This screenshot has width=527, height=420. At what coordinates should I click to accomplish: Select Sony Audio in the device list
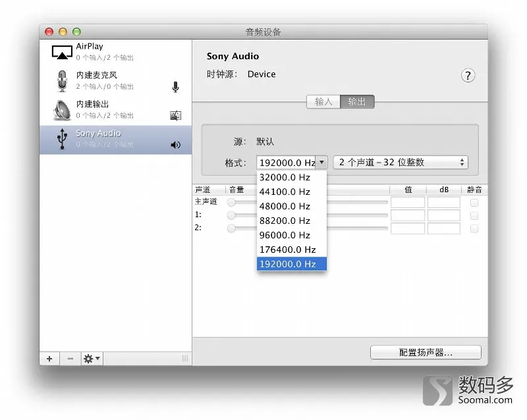click(x=116, y=140)
